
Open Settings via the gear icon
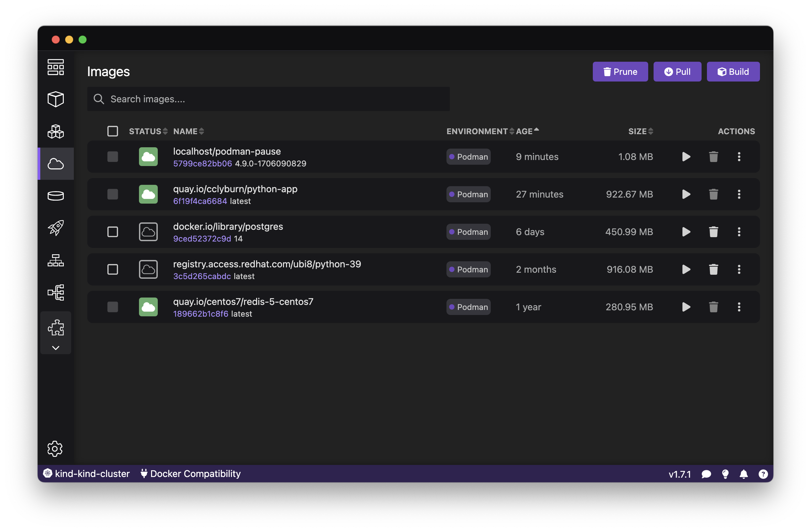(x=55, y=448)
